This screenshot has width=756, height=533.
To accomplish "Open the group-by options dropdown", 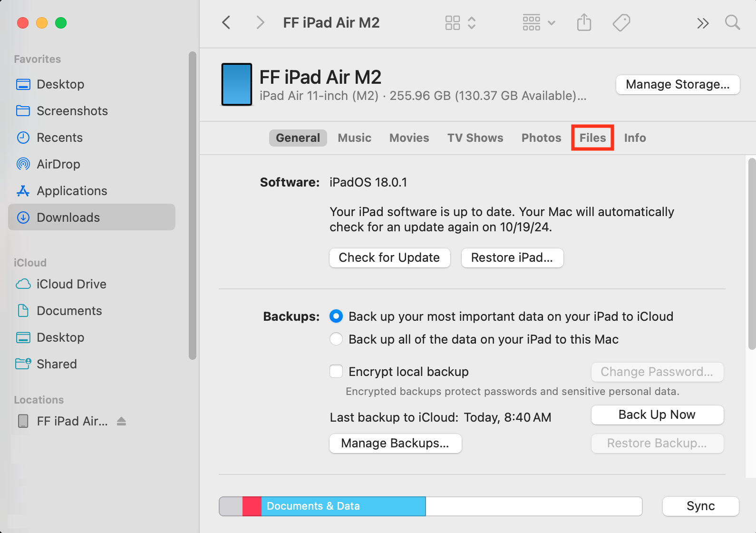I will tap(539, 22).
